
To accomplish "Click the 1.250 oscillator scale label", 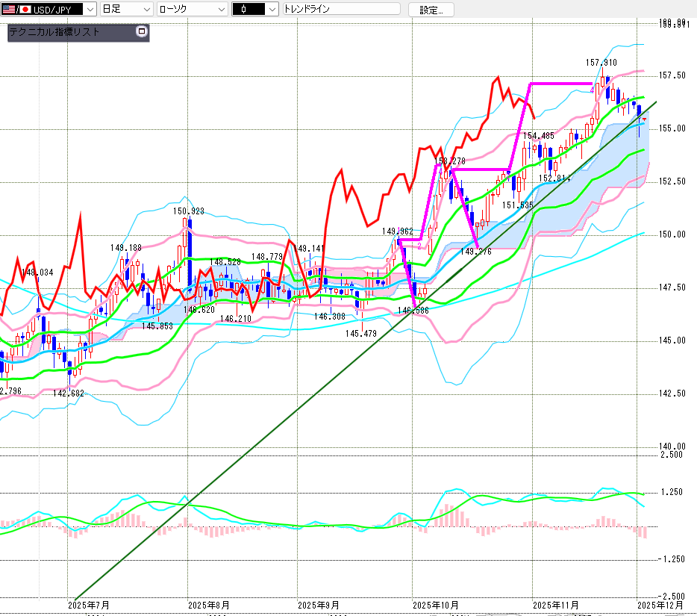I will pos(672,492).
